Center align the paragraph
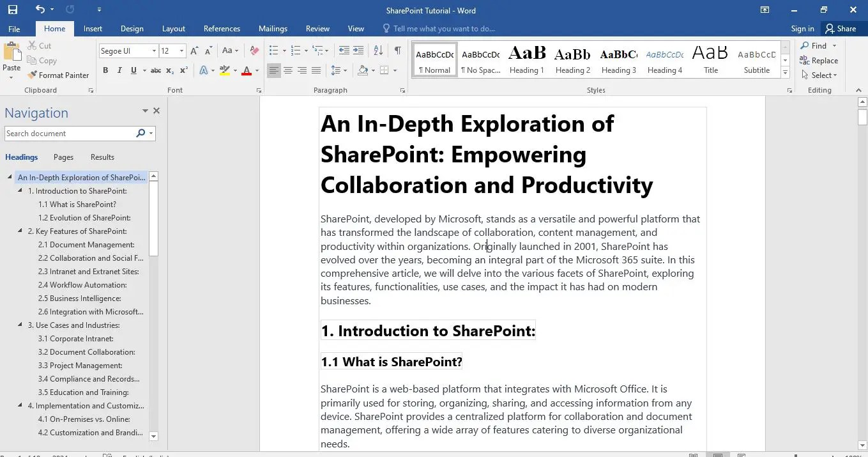The height and width of the screenshot is (457, 868). tap(288, 70)
